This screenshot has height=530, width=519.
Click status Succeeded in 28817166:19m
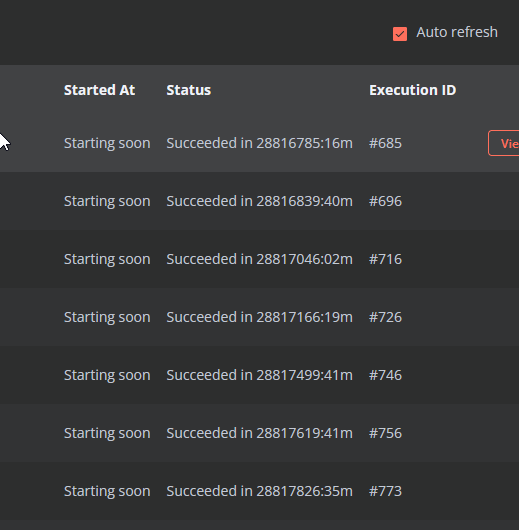[259, 317]
